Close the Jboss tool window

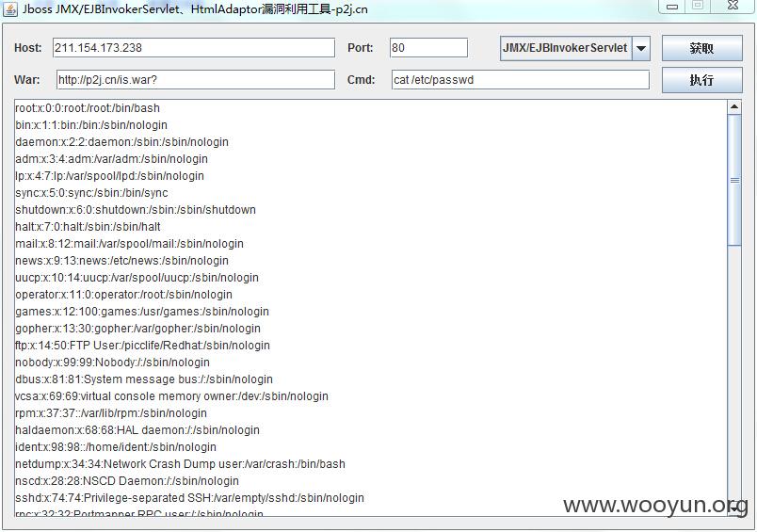pos(733,6)
